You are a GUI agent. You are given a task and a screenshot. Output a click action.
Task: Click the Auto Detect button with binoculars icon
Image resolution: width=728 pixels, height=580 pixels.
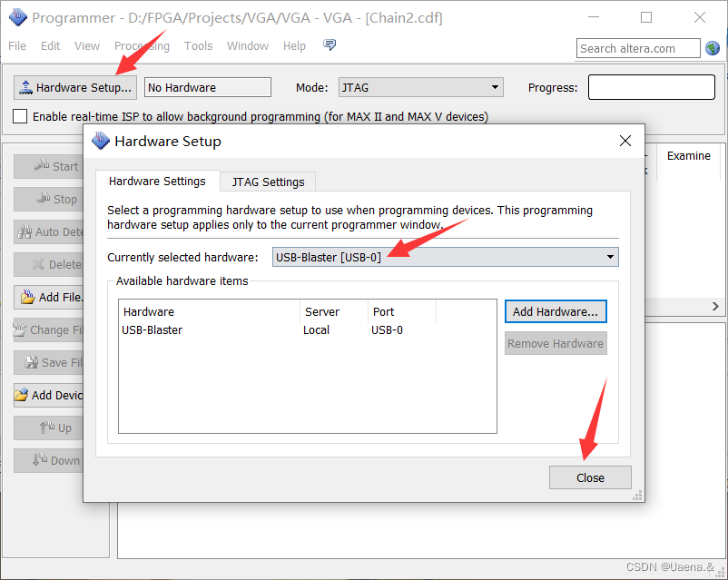coord(49,231)
